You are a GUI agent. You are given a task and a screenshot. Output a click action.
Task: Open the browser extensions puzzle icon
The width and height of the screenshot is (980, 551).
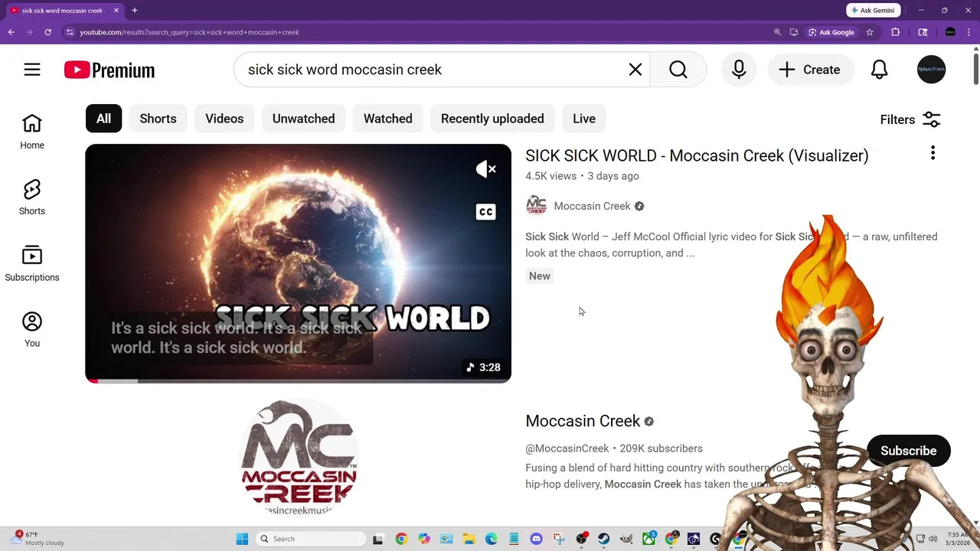tap(895, 32)
